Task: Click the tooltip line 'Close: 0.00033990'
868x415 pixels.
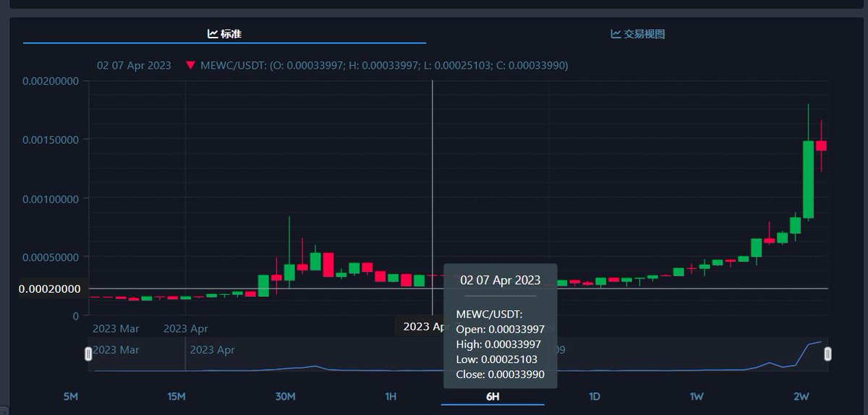Action: point(501,375)
